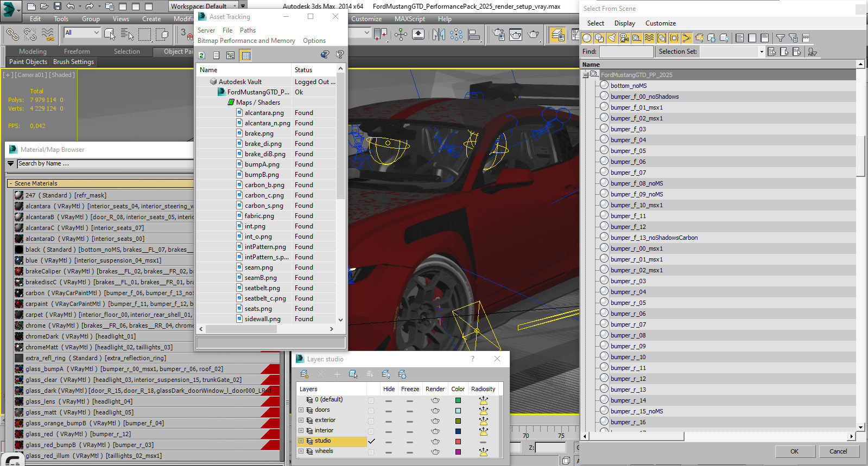
Task: Click the funnel filter icon in Select From Scene
Action: tap(780, 38)
